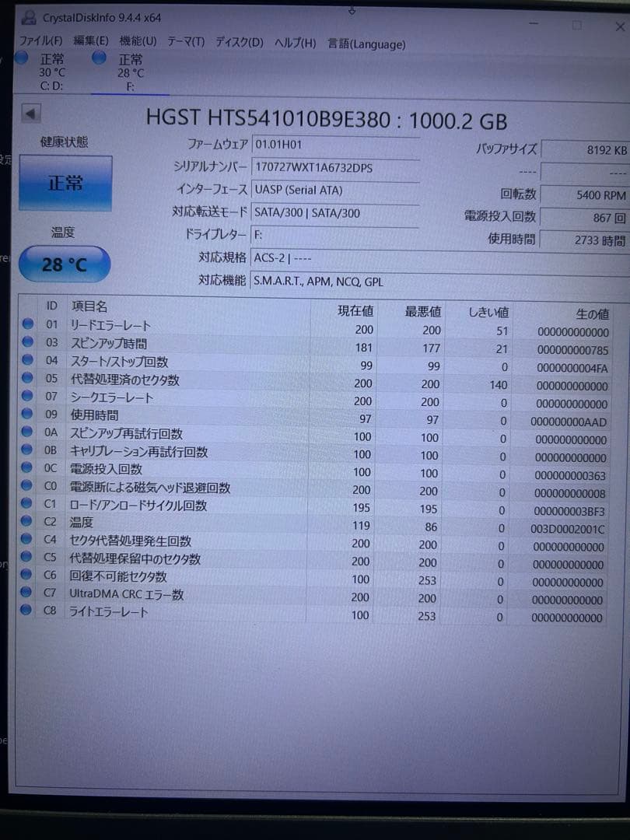Image resolution: width=630 pixels, height=840 pixels.
Task: Click the previous disk arrow button
Action: (30, 114)
